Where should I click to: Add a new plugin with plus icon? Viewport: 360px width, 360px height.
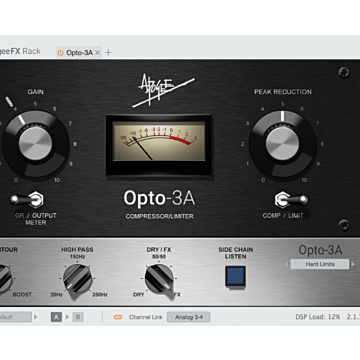click(108, 52)
